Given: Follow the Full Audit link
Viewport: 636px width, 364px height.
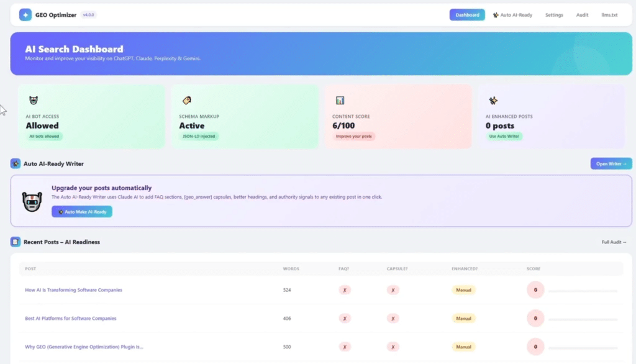Looking at the screenshot, I should pyautogui.click(x=614, y=242).
